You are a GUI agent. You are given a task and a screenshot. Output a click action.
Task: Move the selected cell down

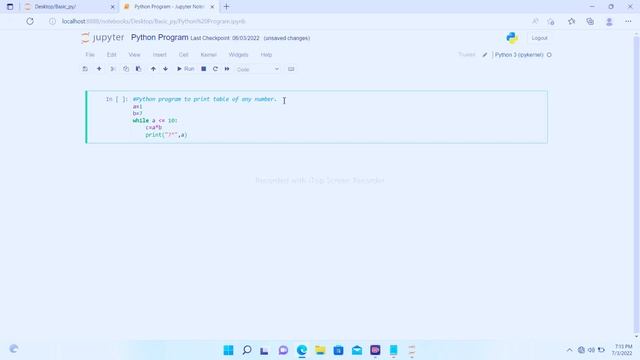pos(165,69)
